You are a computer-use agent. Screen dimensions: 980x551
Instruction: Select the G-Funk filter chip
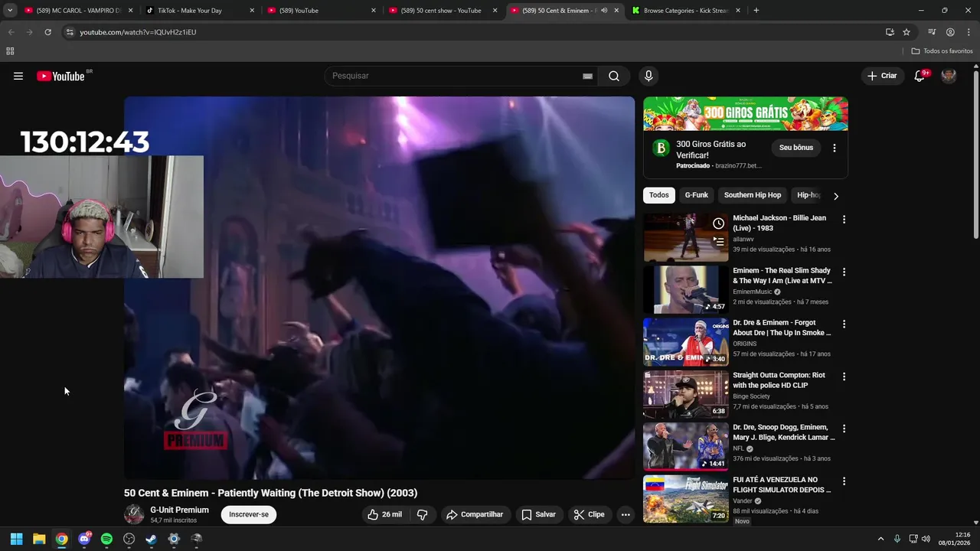point(697,195)
